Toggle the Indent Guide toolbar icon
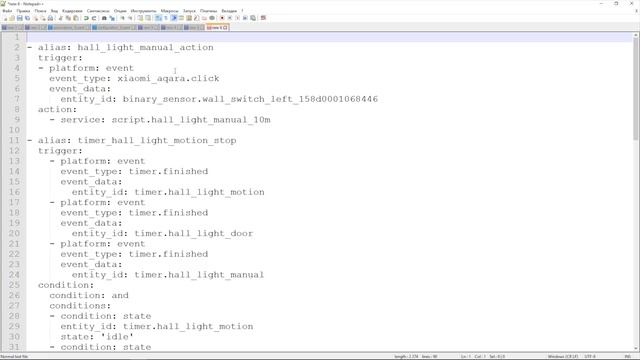 point(173,18)
